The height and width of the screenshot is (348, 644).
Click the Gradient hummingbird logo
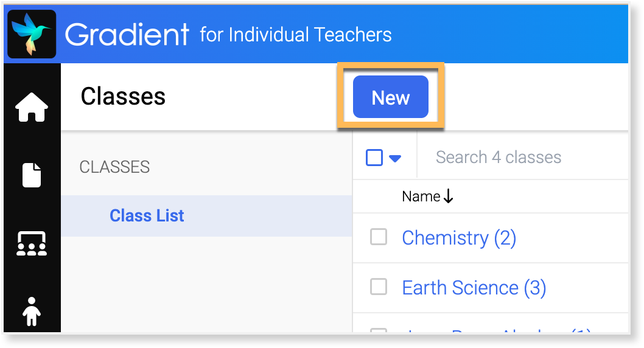click(x=32, y=34)
